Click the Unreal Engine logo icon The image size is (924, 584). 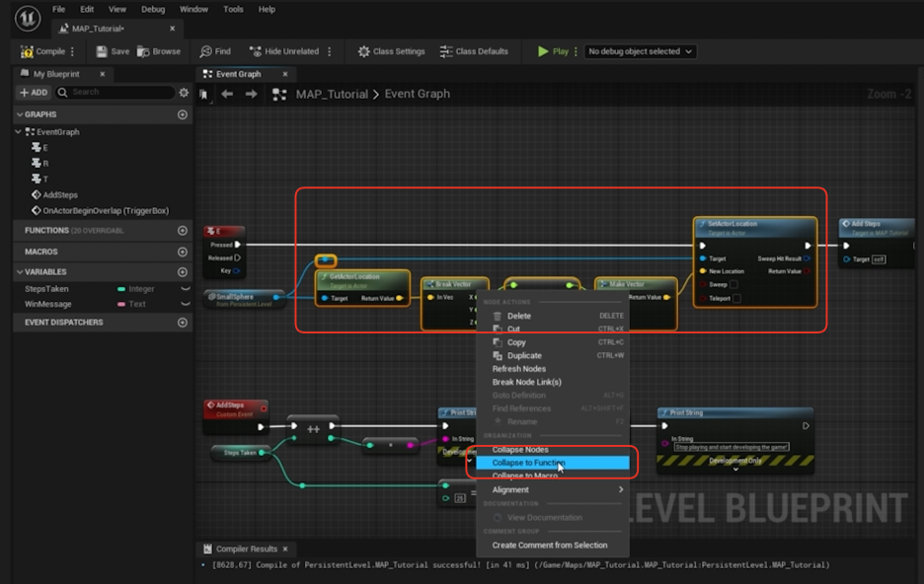[27, 18]
